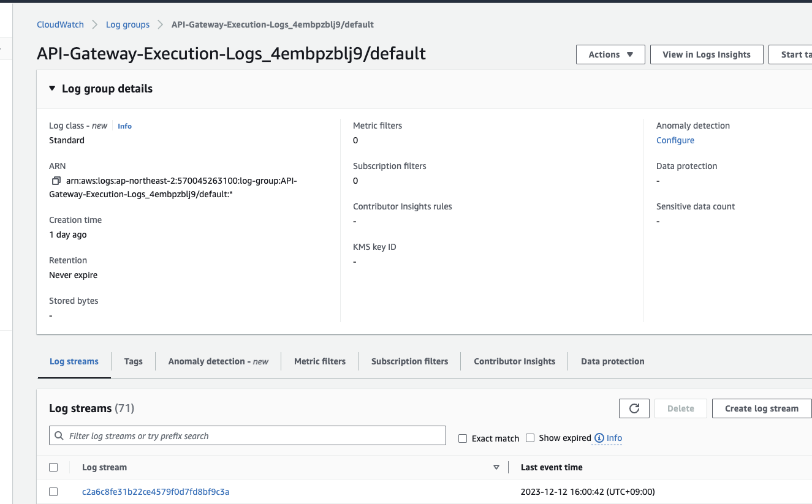Open Info link next to Log class
Viewport: 812px width, 504px height.
[124, 126]
